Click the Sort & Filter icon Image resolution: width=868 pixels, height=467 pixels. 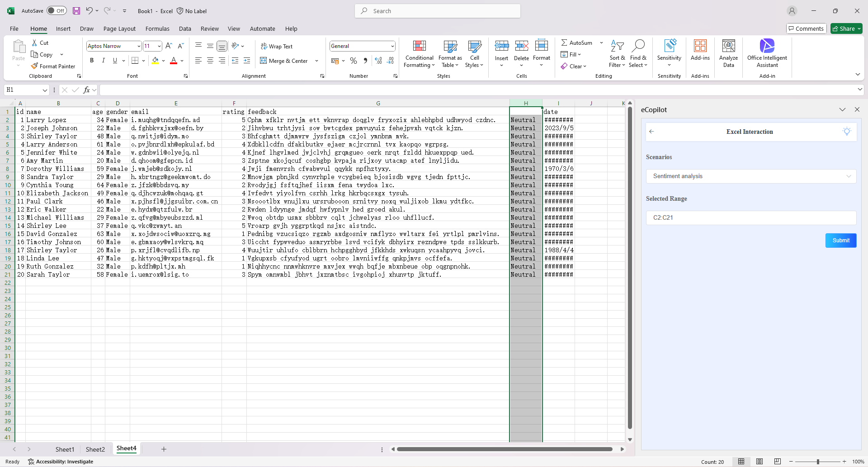[x=617, y=53]
